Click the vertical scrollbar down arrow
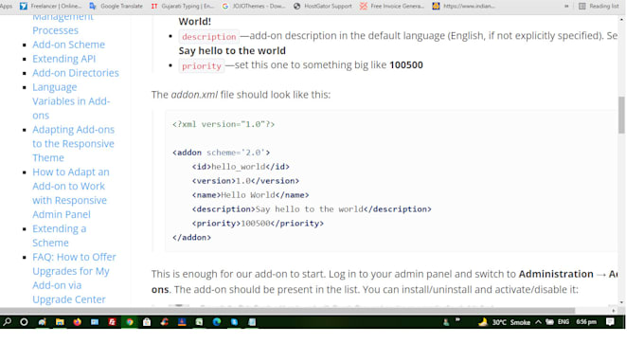This screenshot has width=644, height=362. pos(622,302)
